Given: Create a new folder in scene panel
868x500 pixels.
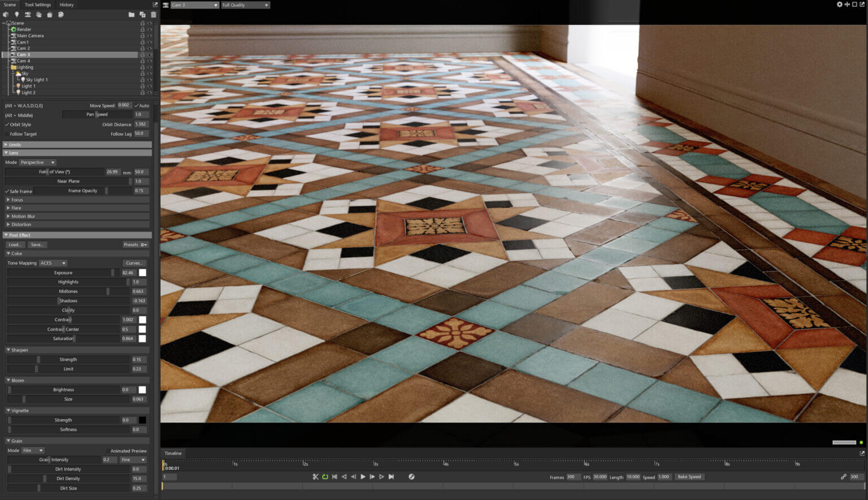Looking at the screenshot, I should tap(132, 15).
